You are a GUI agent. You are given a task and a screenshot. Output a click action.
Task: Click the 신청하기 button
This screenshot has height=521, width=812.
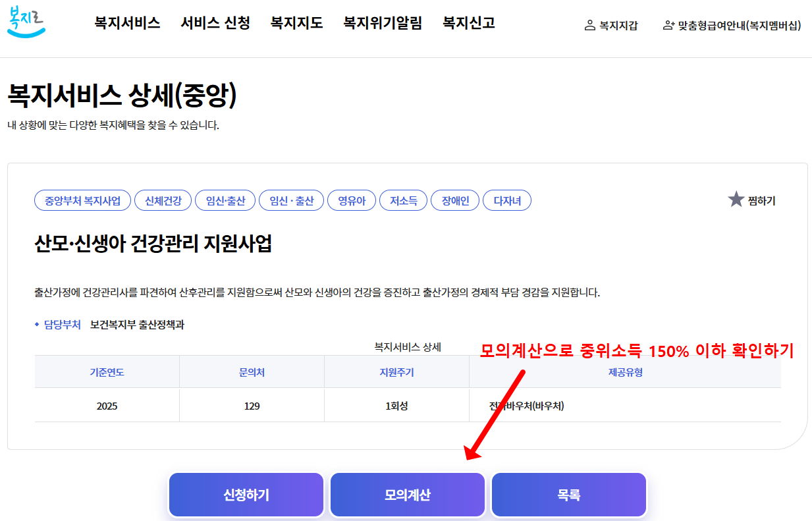coord(246,494)
